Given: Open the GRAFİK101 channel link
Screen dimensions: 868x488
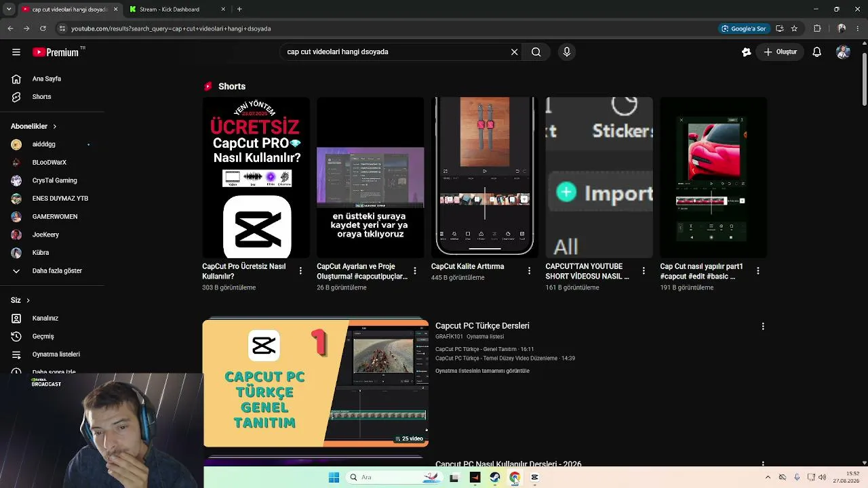Looking at the screenshot, I should click(x=449, y=337).
